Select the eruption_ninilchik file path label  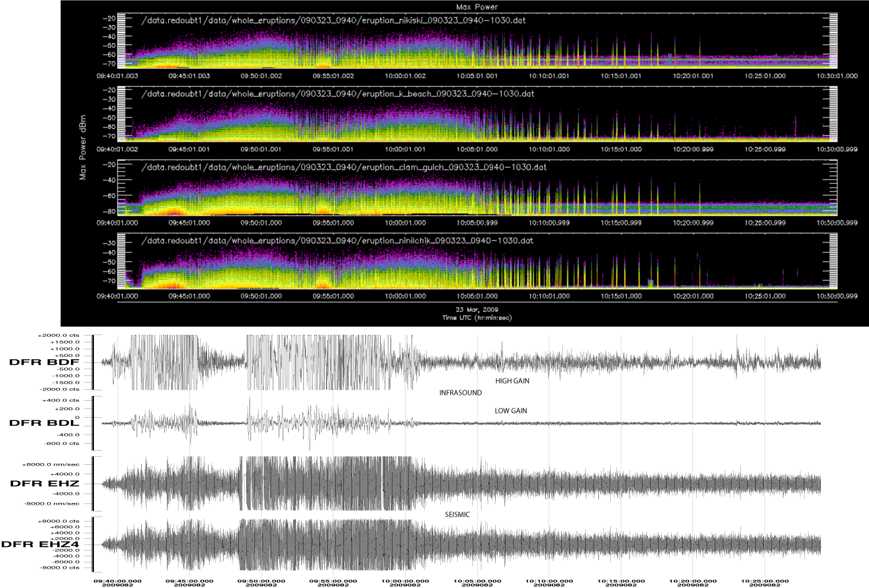coord(337,241)
